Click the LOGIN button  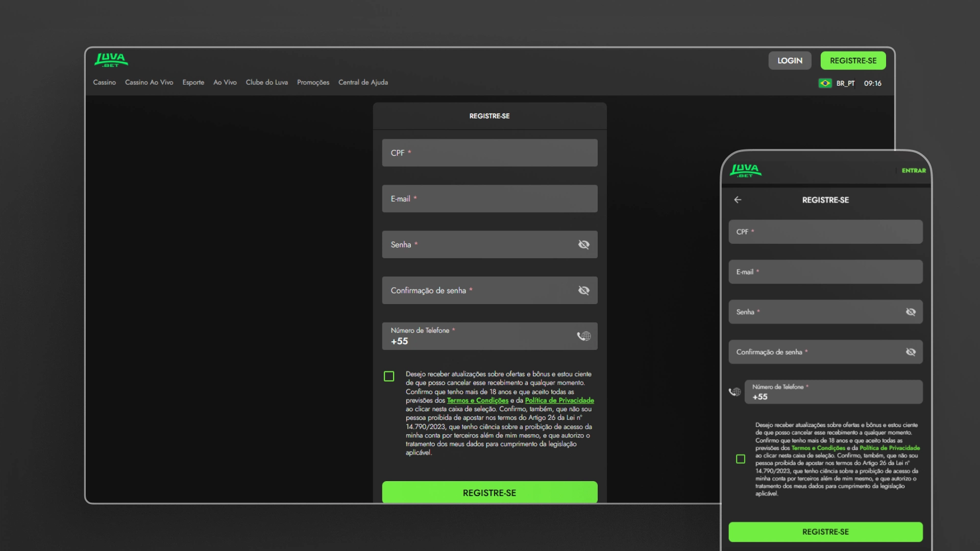pos(790,61)
